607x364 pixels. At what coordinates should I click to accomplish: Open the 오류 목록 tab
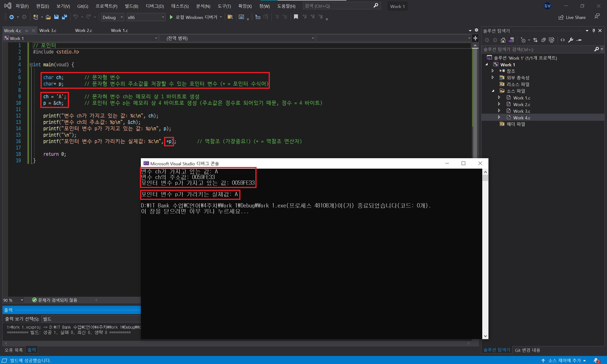pyautogui.click(x=14, y=350)
